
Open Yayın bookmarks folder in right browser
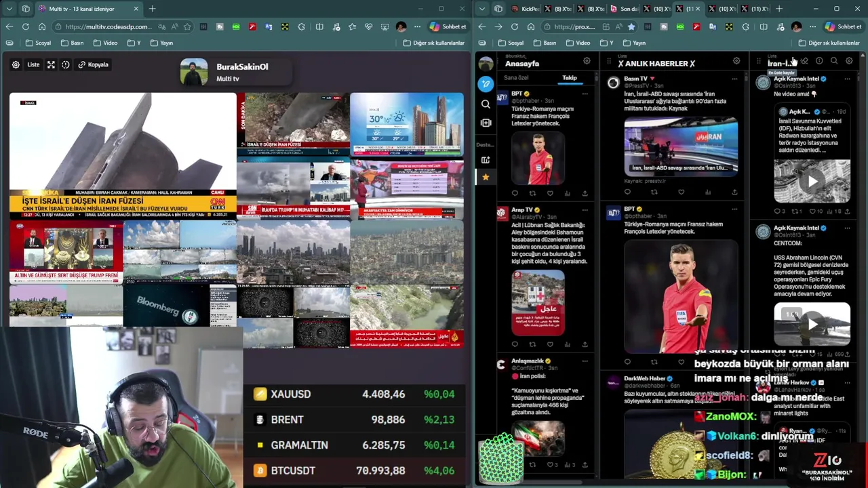pos(633,43)
